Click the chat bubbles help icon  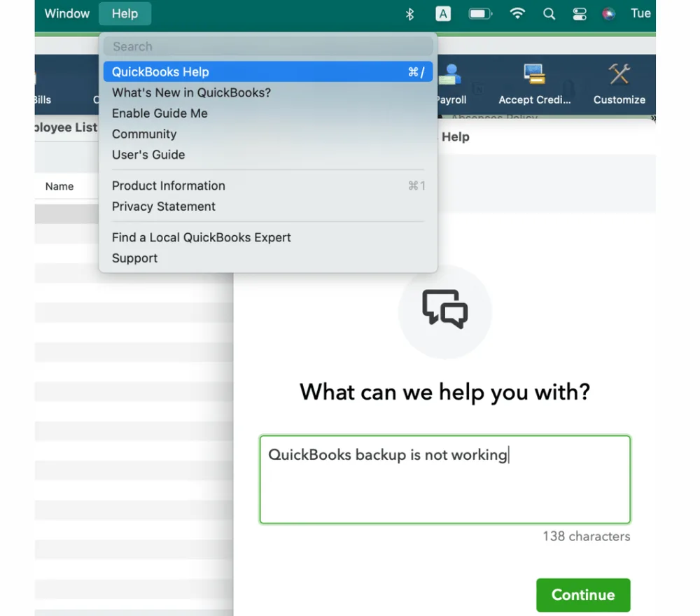(x=445, y=309)
